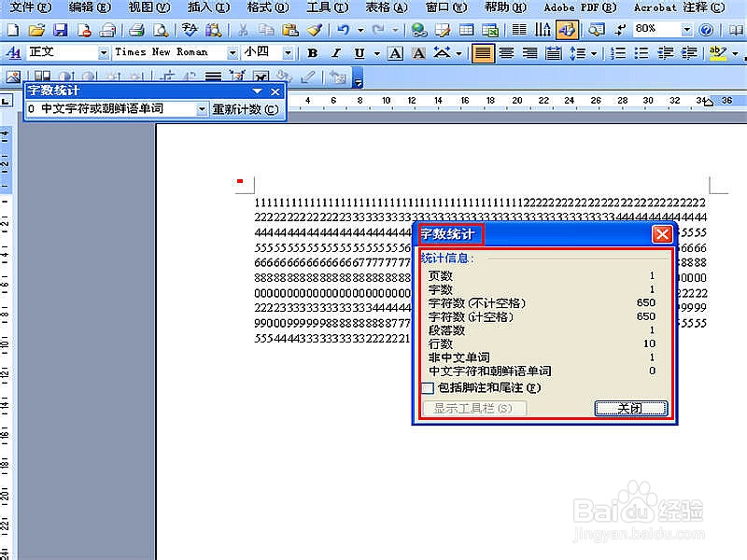Save the document with floppy icon
This screenshot has height=560, width=747.
point(60,31)
